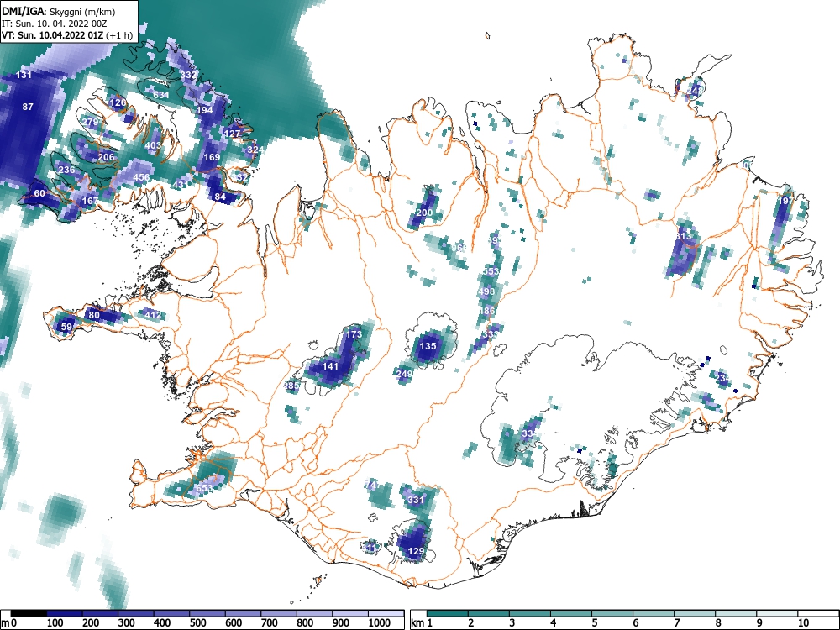Click the '194' visibility value on the map
Screen dimensions: 840x630
[x=205, y=110]
